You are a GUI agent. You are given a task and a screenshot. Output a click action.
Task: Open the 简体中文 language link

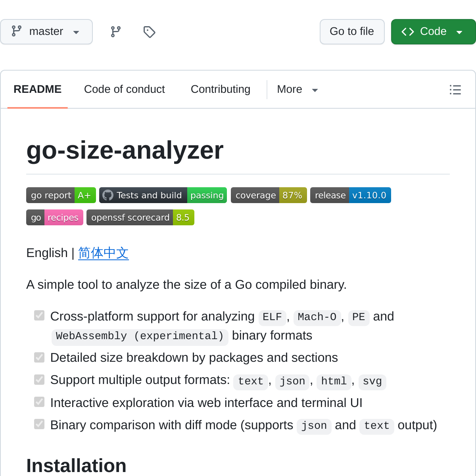[104, 253]
